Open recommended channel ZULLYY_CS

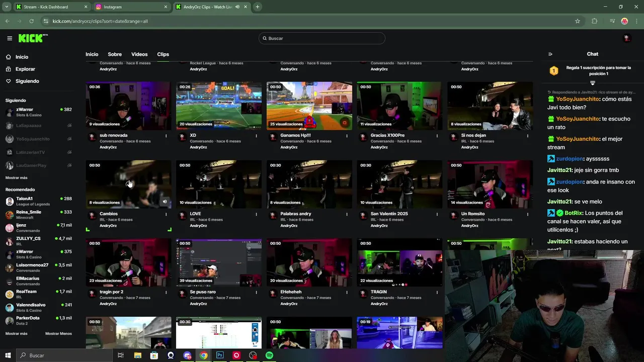pos(39,241)
